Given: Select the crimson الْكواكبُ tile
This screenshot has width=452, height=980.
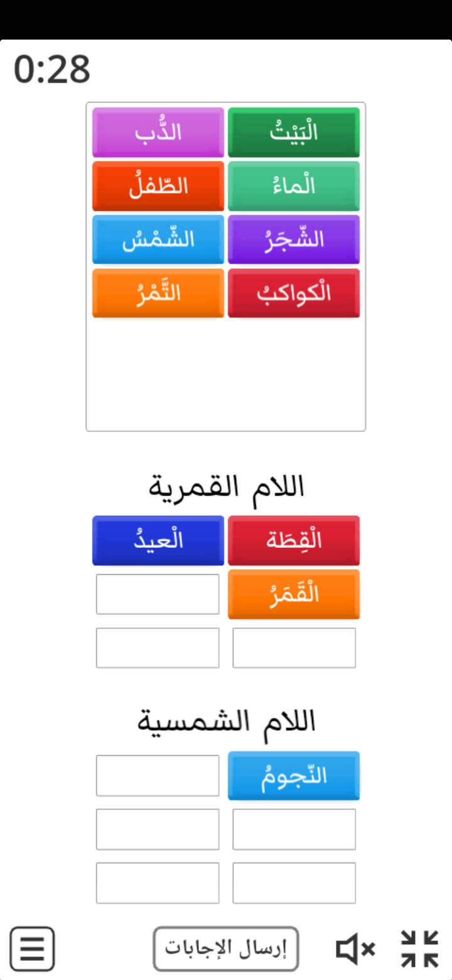Looking at the screenshot, I should (294, 293).
